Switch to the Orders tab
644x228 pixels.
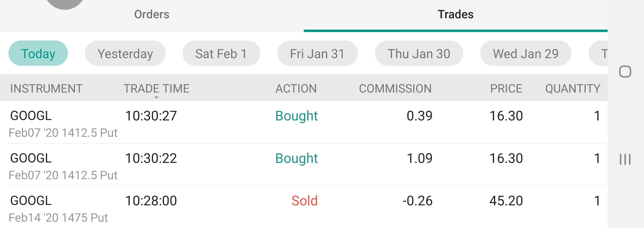tap(152, 14)
